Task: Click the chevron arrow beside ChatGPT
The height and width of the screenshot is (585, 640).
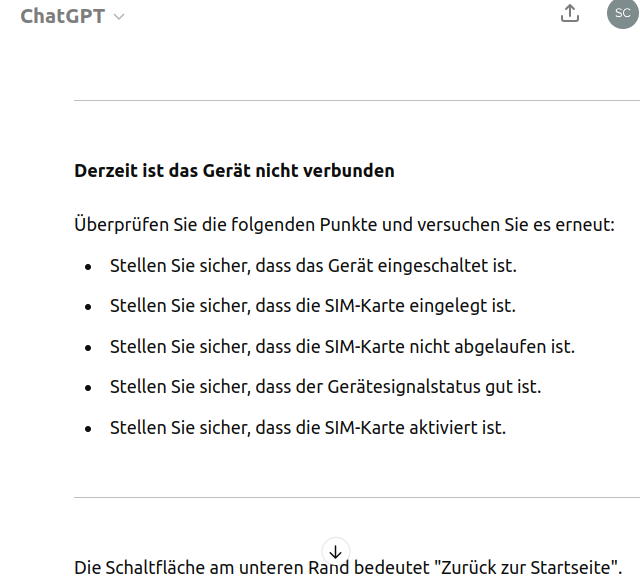Action: [x=120, y=17]
